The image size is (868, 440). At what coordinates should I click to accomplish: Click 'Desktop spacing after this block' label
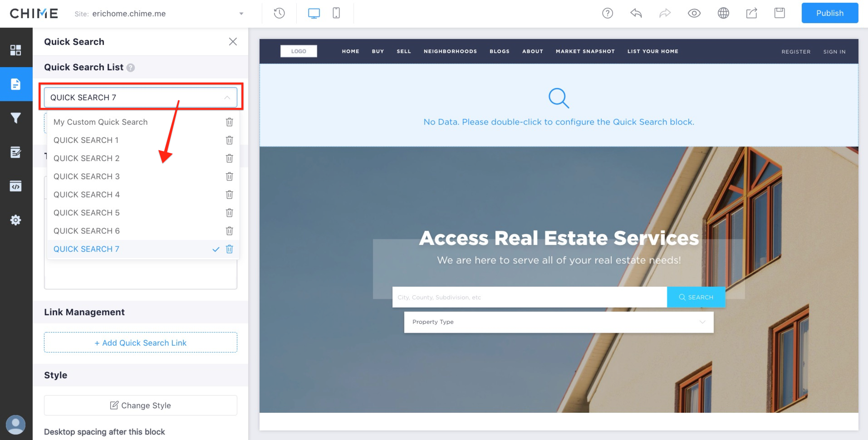[104, 432]
